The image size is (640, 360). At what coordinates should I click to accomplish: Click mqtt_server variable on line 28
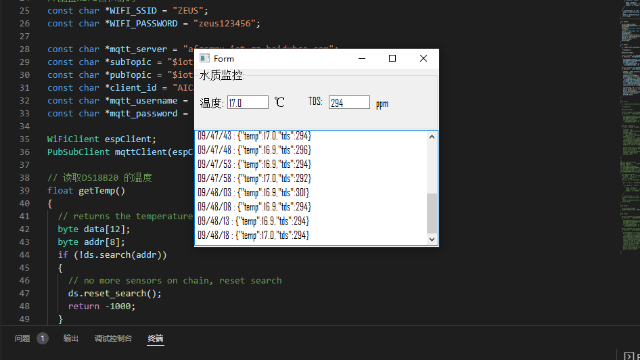[138, 49]
